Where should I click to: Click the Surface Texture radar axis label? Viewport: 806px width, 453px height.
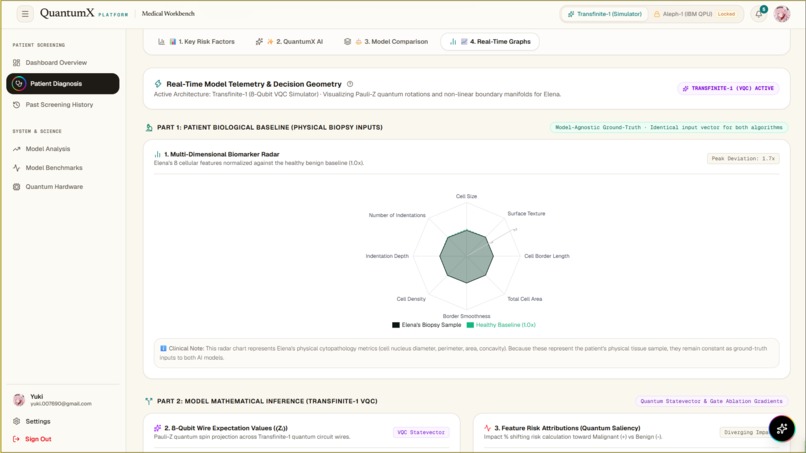pos(526,213)
